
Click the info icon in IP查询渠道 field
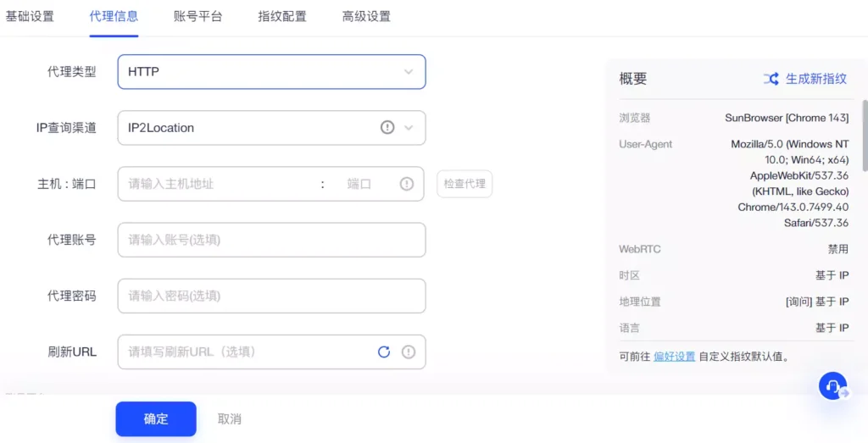[387, 128]
